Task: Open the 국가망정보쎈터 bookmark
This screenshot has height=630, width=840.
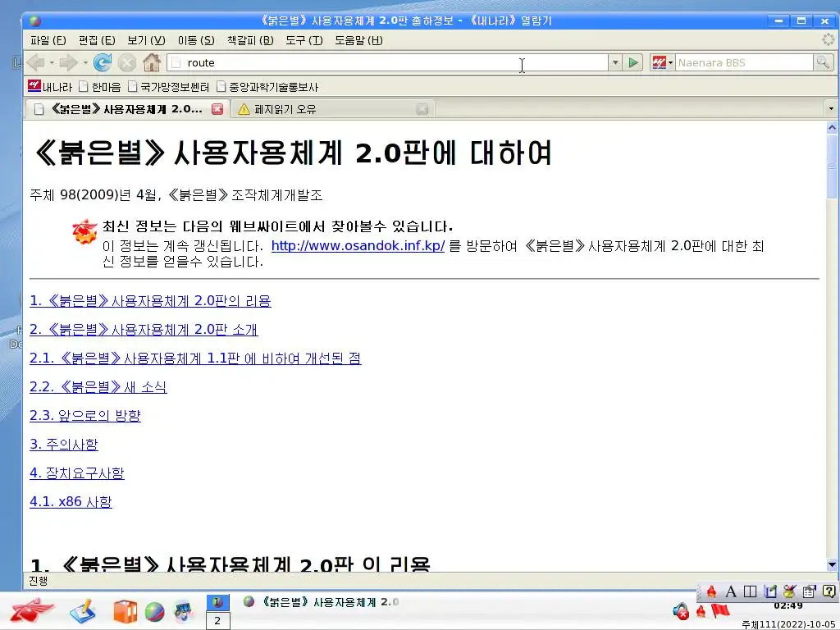Action: click(167, 86)
